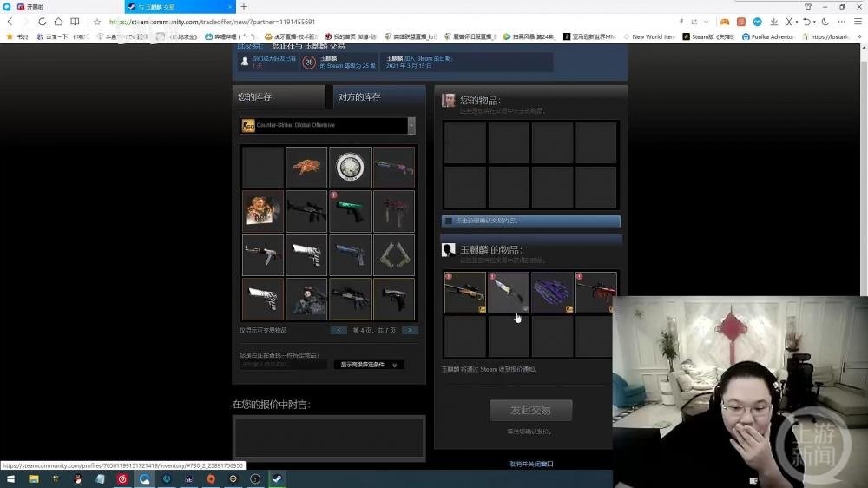
Task: Select the black sniper rifle in second row
Action: click(x=306, y=211)
